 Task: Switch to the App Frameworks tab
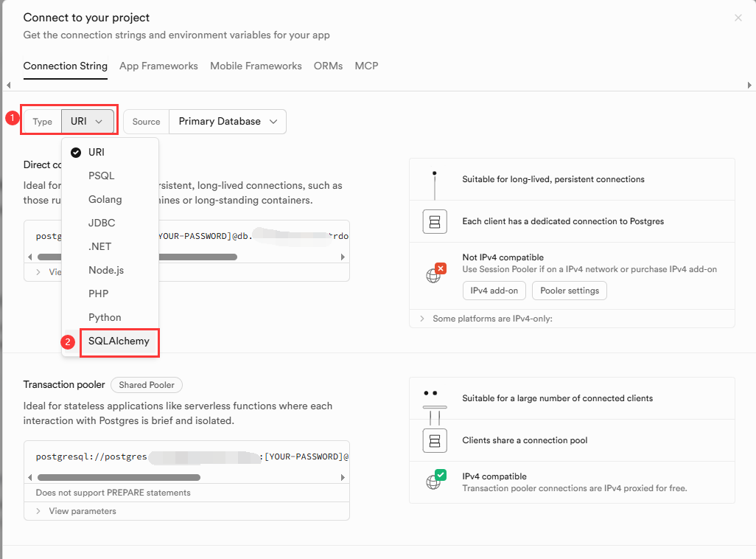click(x=158, y=66)
